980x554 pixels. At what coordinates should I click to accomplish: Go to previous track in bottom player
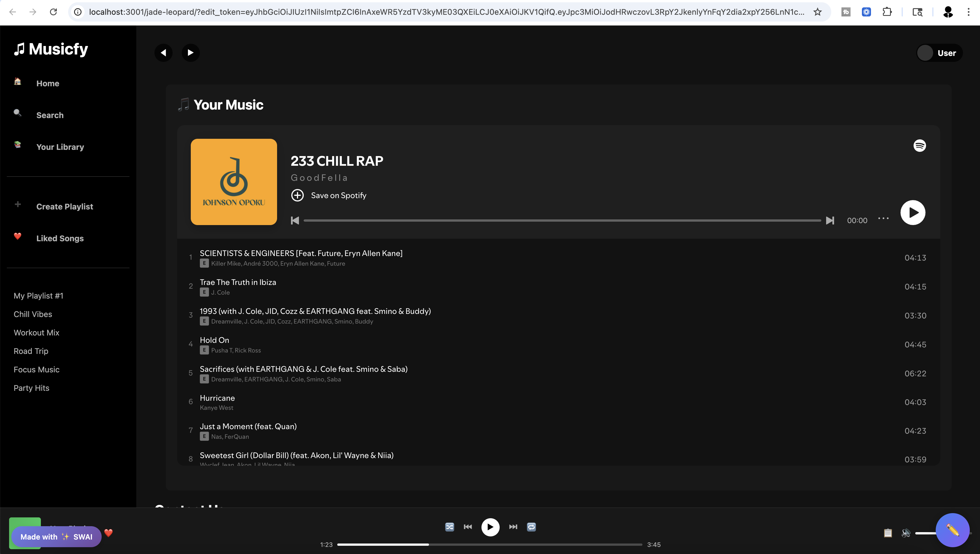[x=468, y=527]
